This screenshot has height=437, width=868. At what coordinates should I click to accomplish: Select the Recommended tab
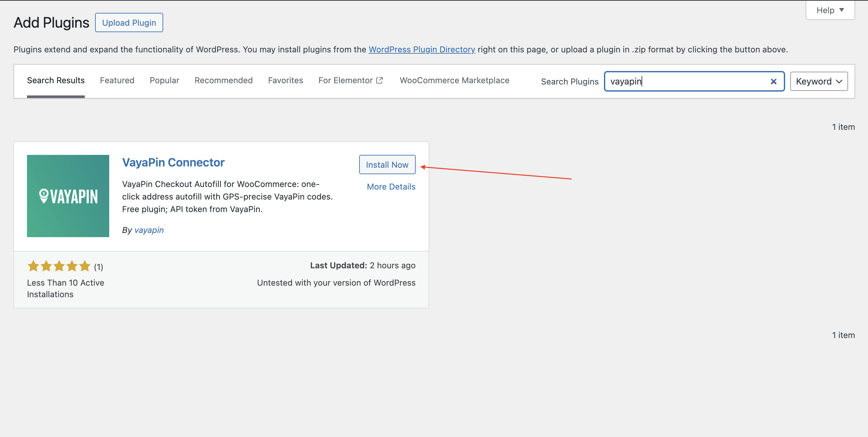tap(223, 81)
